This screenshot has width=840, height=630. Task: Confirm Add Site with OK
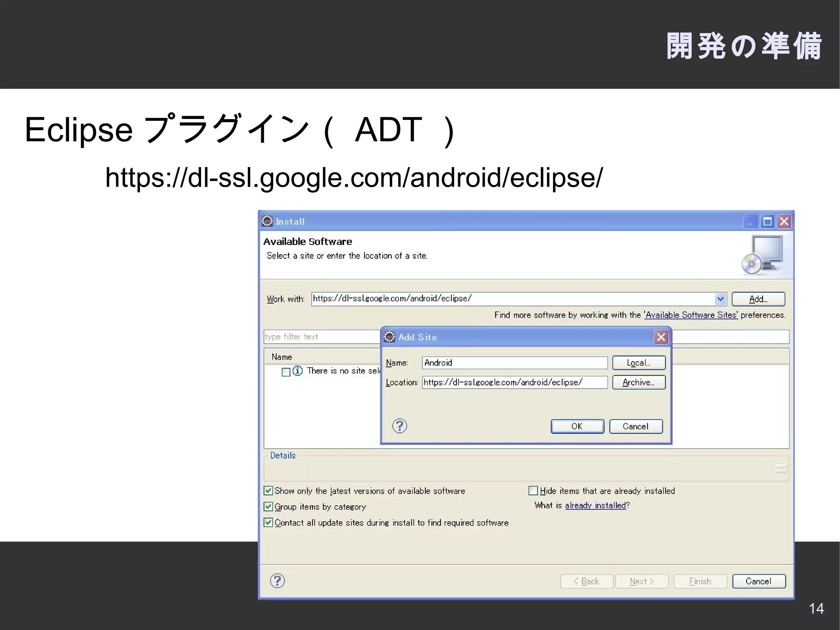(x=577, y=426)
